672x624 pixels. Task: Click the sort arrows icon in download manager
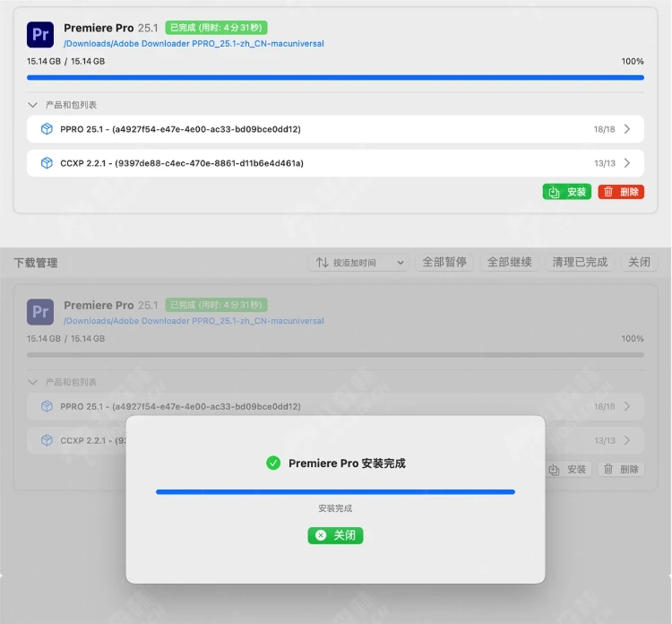(x=323, y=263)
